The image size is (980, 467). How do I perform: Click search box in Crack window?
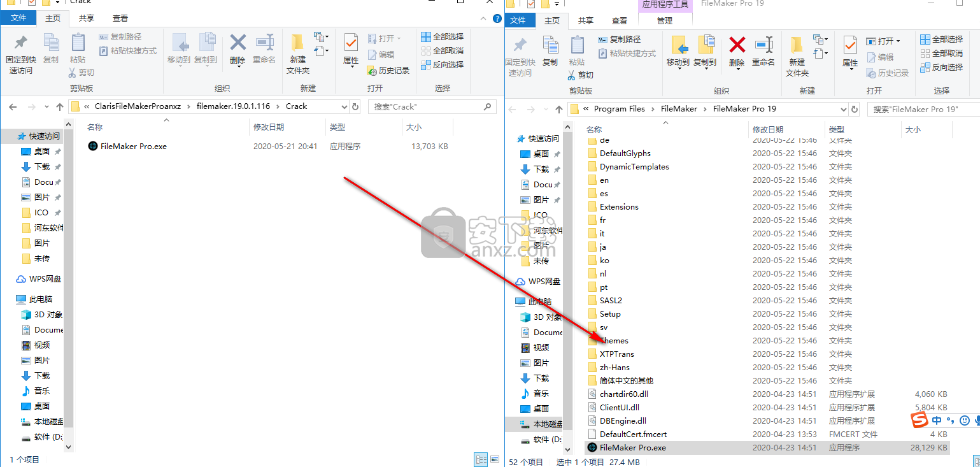(x=432, y=106)
